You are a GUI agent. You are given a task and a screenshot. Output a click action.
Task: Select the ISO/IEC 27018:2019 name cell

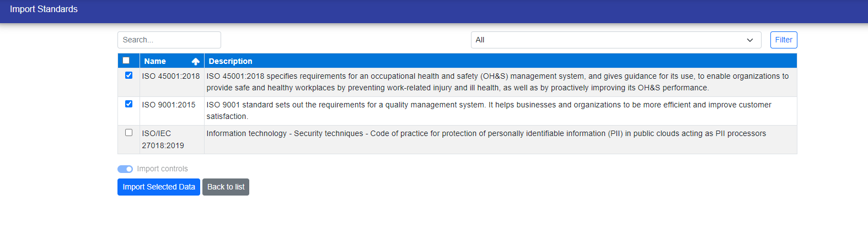pos(163,139)
